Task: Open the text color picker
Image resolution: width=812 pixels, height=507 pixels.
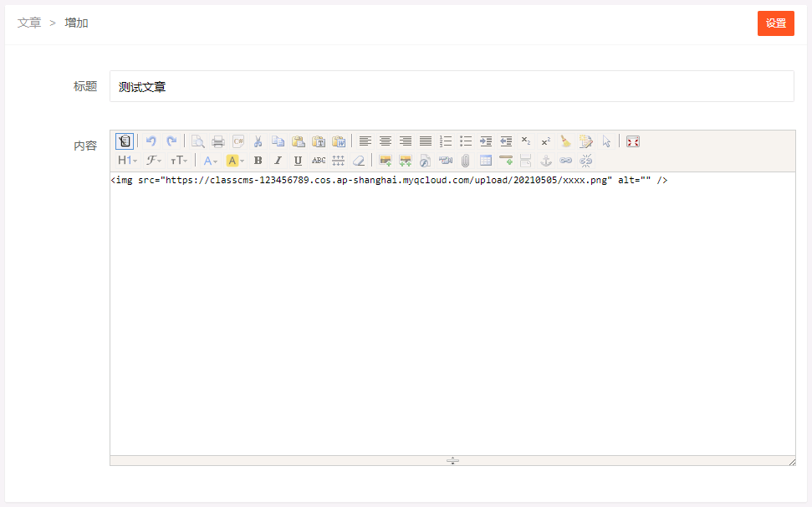Action: click(x=210, y=161)
